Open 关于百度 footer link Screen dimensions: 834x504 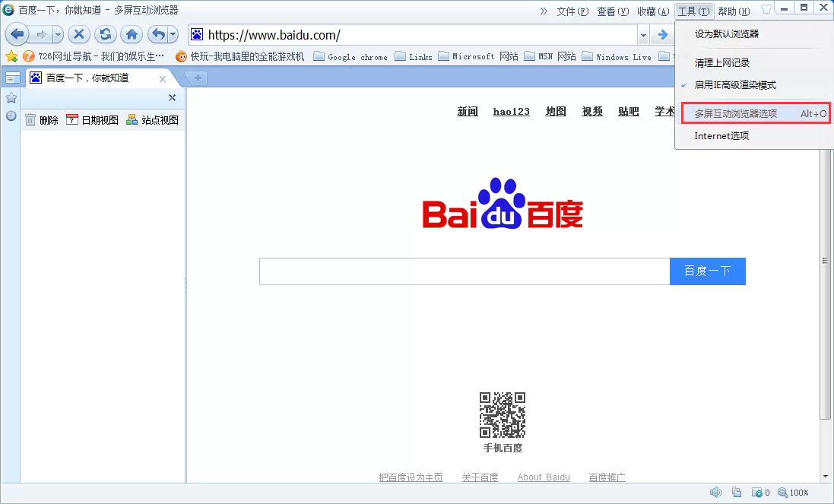pos(480,477)
